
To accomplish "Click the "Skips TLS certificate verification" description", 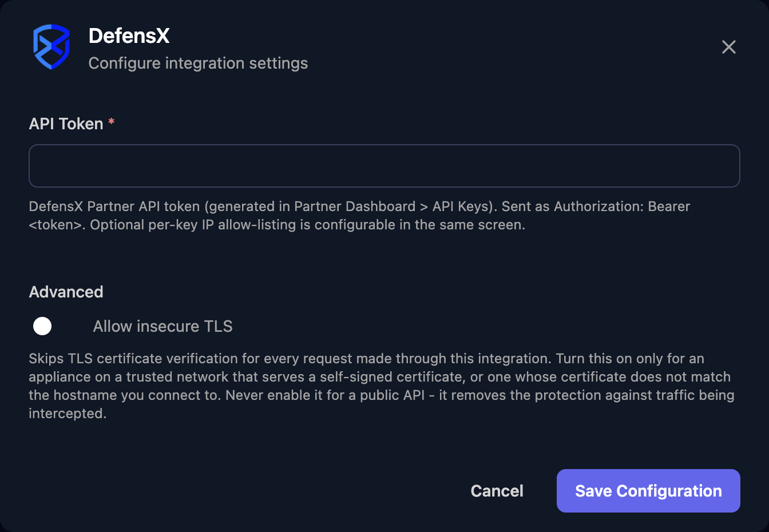I will coord(382,386).
